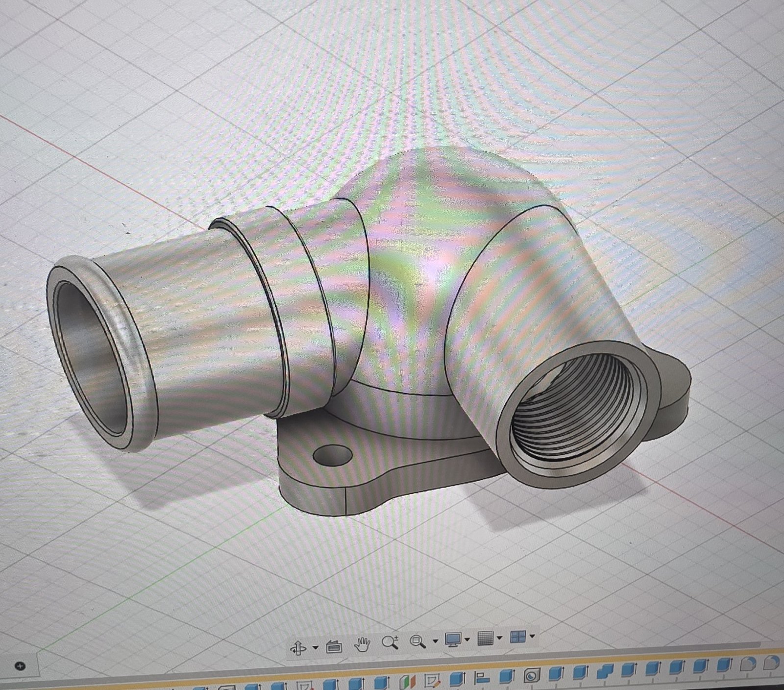Image resolution: width=784 pixels, height=690 pixels.
Task: Select the Orbit navigation tool
Action: coord(297,648)
